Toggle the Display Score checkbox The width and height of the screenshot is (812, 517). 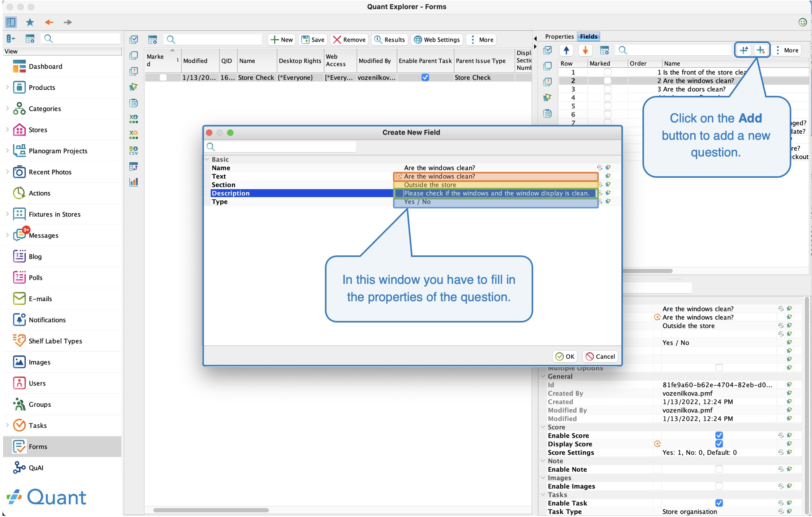pos(719,444)
